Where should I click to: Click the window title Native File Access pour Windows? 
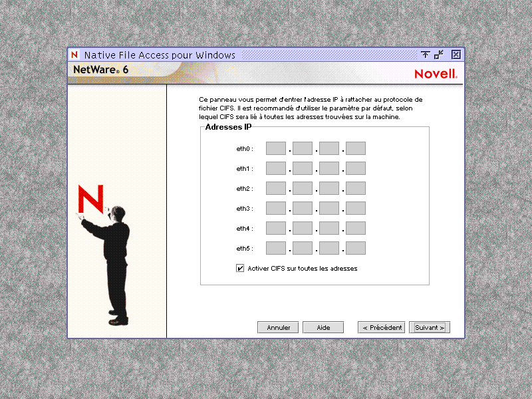(x=160, y=55)
